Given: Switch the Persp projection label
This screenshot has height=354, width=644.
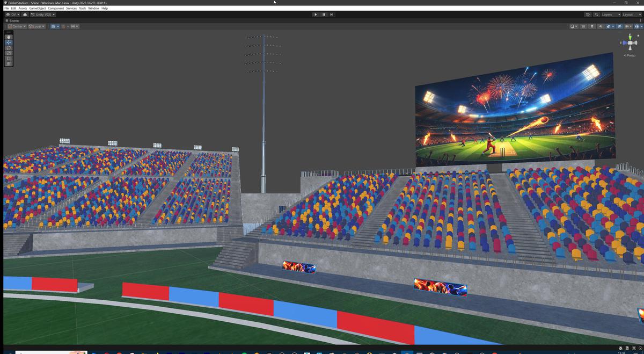Looking at the screenshot, I should pyautogui.click(x=630, y=55).
